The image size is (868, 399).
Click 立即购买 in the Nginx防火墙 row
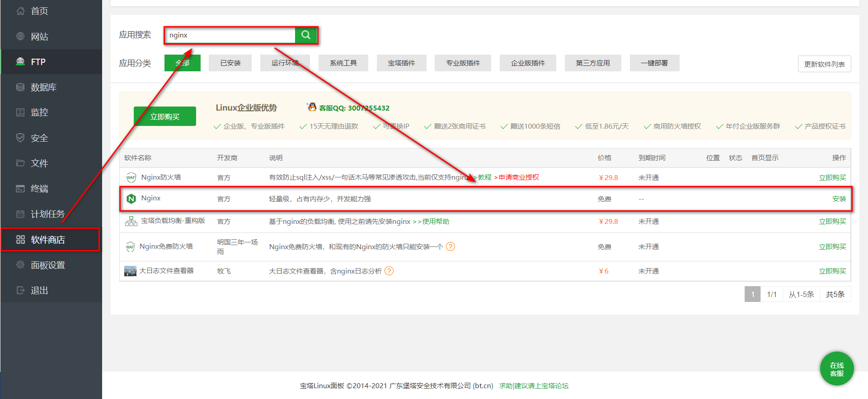click(x=832, y=177)
